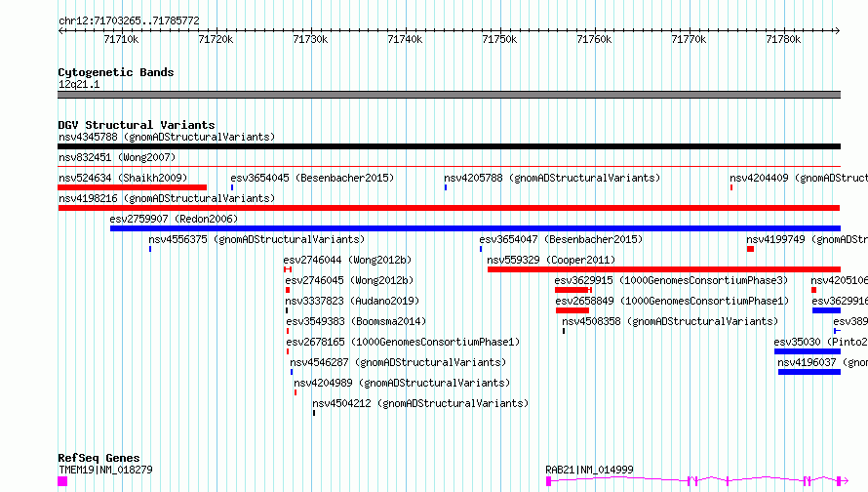
Task: Click the esv35030 blue variant bar
Action: pos(808,351)
